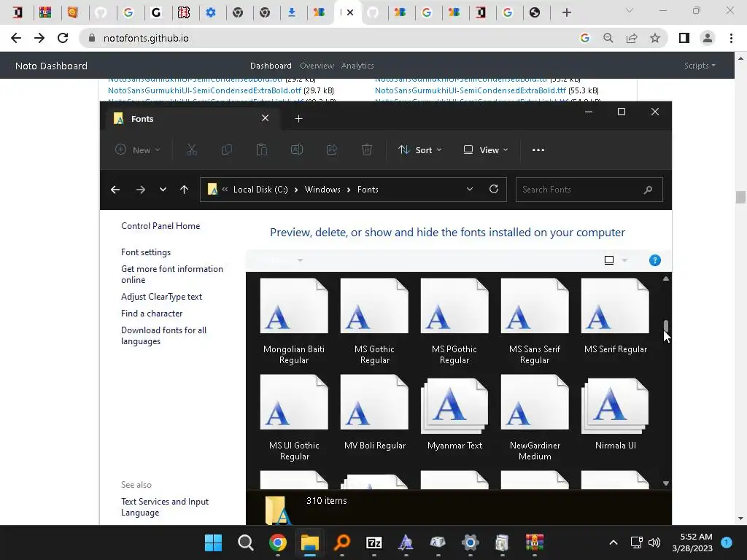Expand recent locations chevron in Explorer
747x560 pixels.
pyautogui.click(x=163, y=190)
